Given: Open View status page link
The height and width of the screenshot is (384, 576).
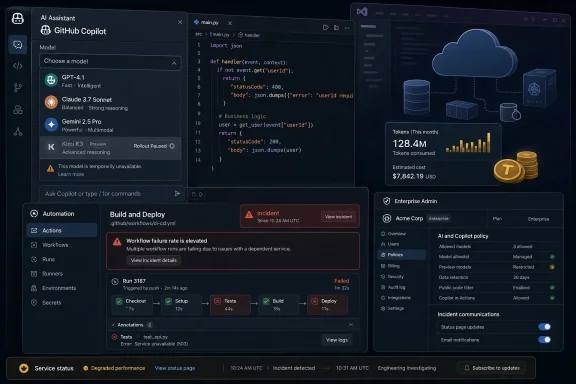Looking at the screenshot, I should [x=175, y=368].
